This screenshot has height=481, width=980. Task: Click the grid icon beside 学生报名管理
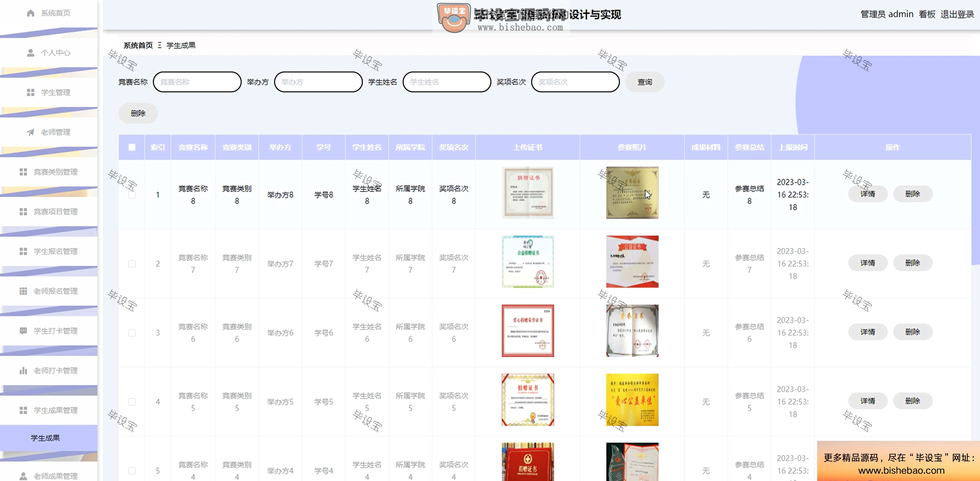pos(23,252)
